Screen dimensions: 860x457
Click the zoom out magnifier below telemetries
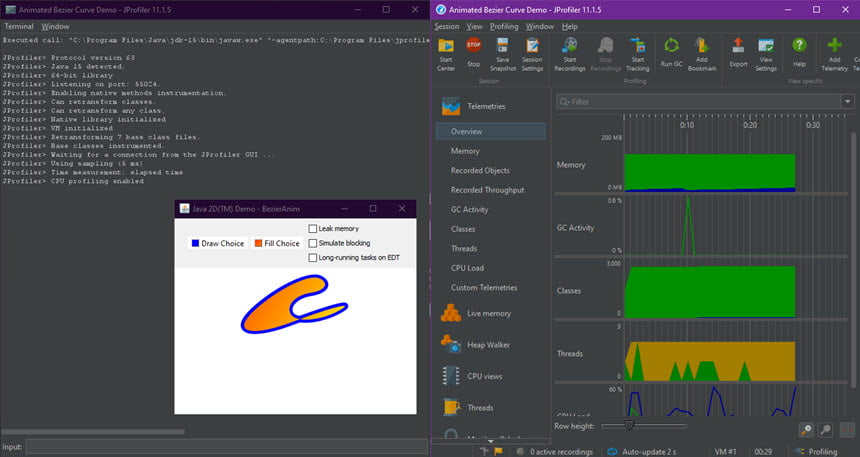825,430
